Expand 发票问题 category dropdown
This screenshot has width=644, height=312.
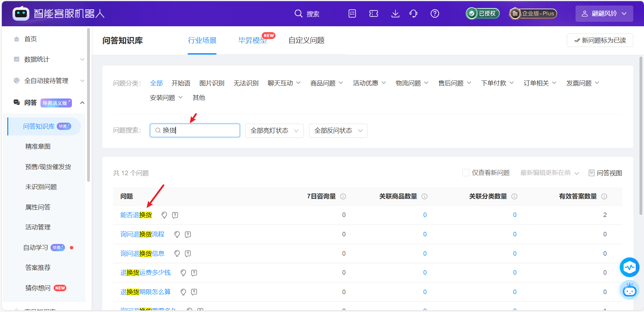(582, 83)
